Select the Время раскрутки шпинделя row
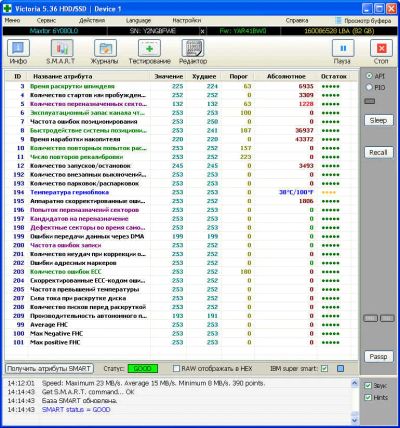400x428 pixels. [x=181, y=86]
